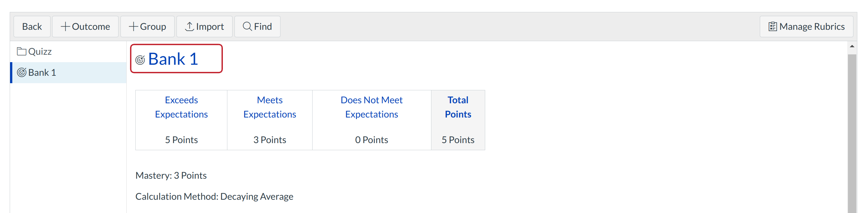
Task: Click the upload arrow Import icon
Action: pos(189,27)
